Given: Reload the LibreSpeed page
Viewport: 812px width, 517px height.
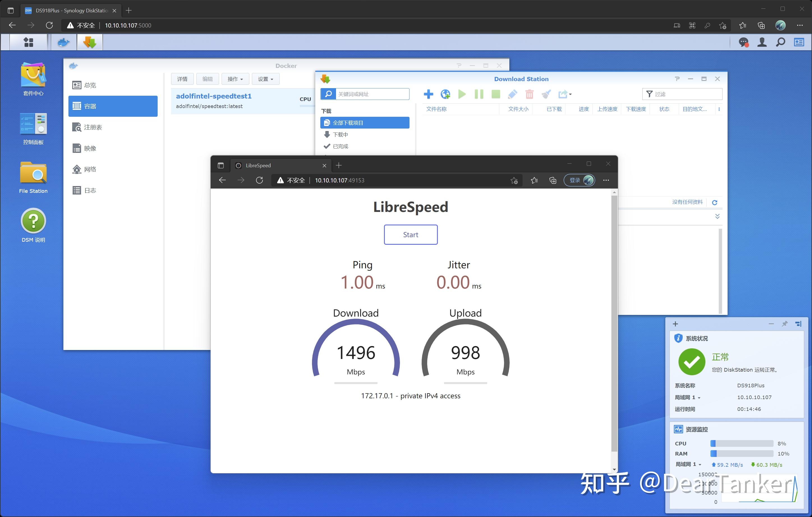Looking at the screenshot, I should pos(259,180).
